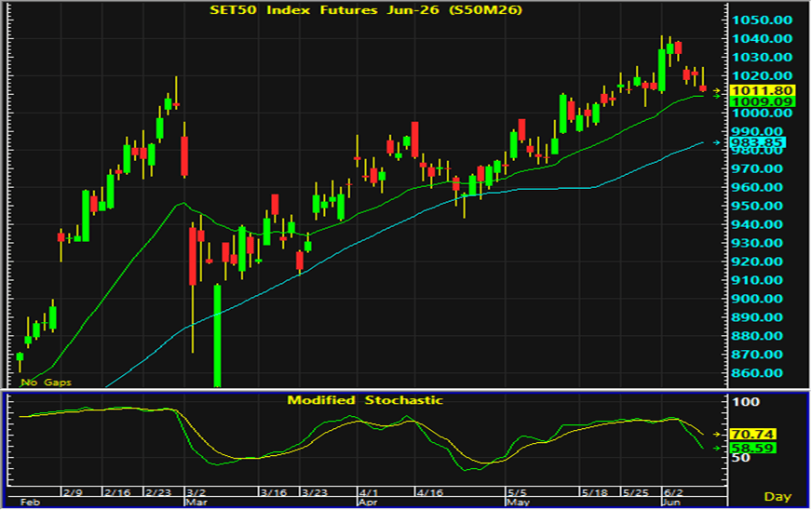This screenshot has height=510, width=812.
Task: Click the yellow arrow beside 1011.80
Action: point(717,91)
